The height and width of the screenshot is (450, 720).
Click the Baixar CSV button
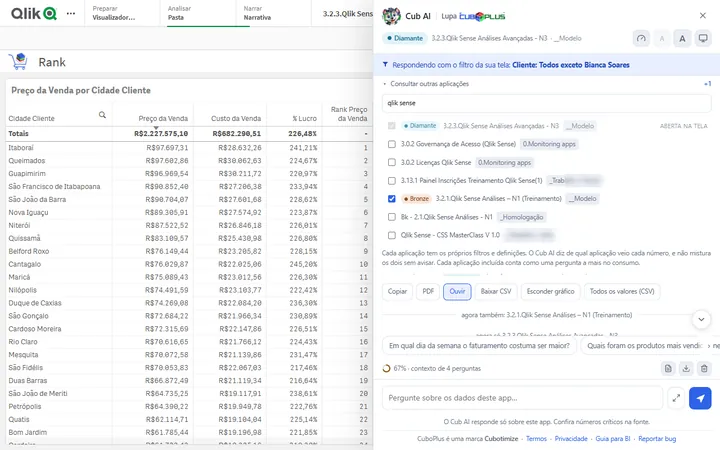pyautogui.click(x=496, y=292)
